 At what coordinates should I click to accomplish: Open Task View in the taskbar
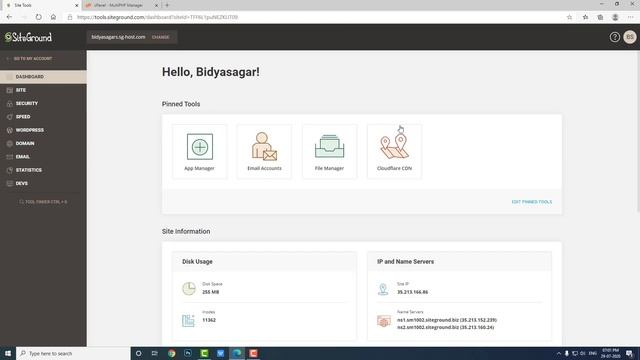tap(155, 353)
